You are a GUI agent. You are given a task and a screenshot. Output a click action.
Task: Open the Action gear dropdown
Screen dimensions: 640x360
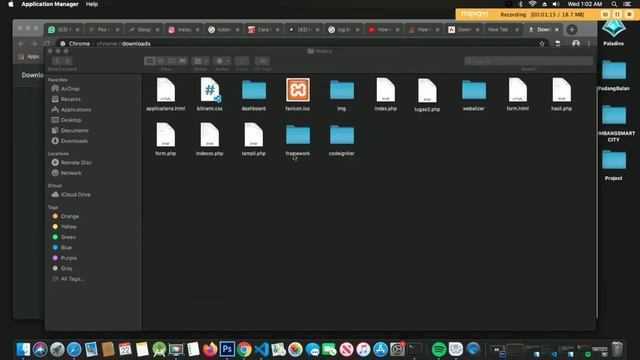222,61
